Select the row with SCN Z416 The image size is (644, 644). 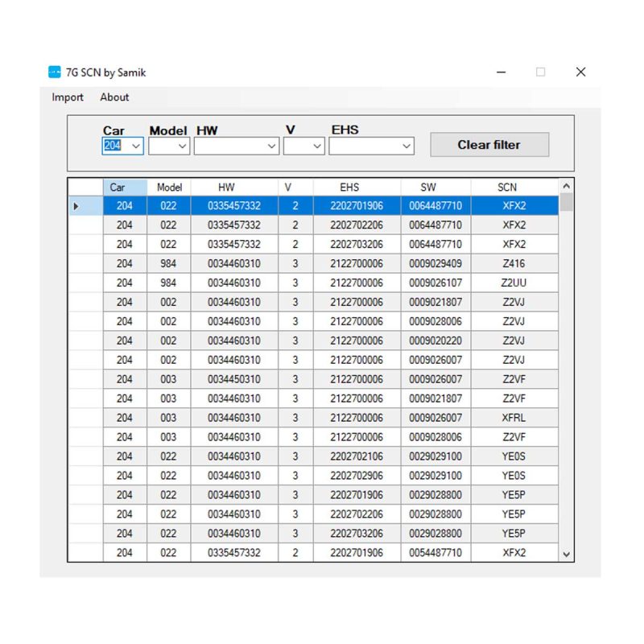click(514, 264)
